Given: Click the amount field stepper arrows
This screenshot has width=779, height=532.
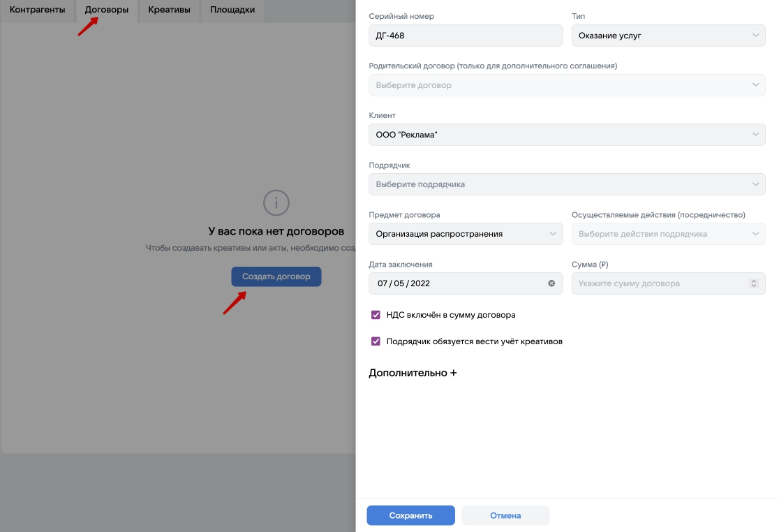Looking at the screenshot, I should (x=753, y=283).
